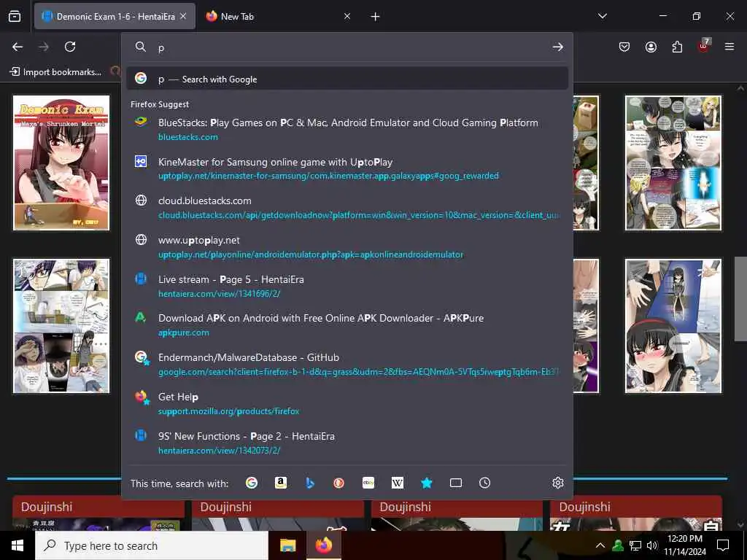Click the page vertical scrollbar thumb
The image size is (747, 560).
pos(740,298)
